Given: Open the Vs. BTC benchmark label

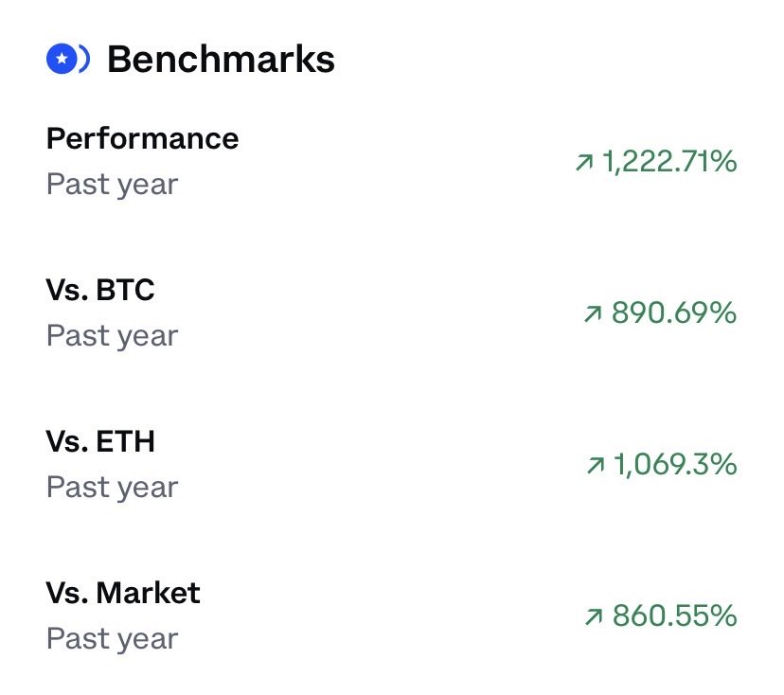Looking at the screenshot, I should pos(100,290).
